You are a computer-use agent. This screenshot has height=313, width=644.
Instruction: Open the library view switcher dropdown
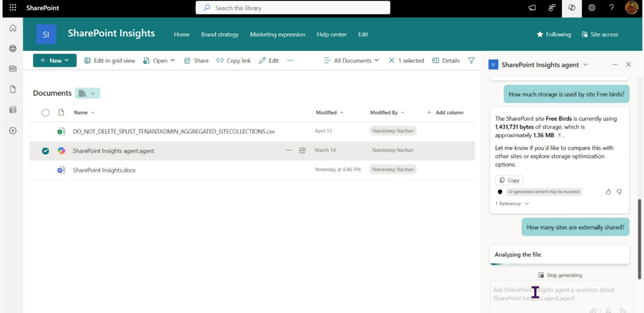(x=87, y=93)
